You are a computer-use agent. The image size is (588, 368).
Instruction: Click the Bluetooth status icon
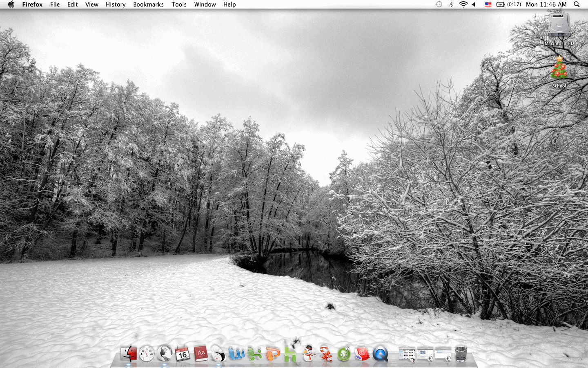[451, 4]
